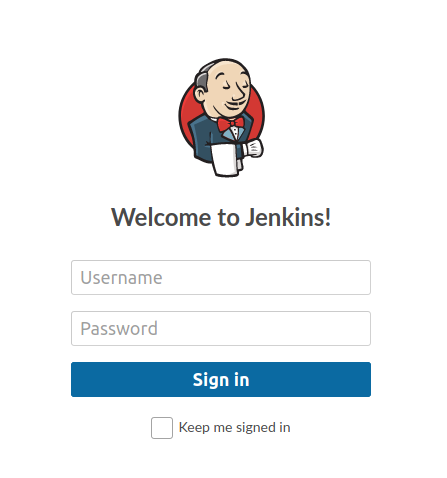
Task: Click the butler's white gloved hand
Action: (x=253, y=148)
